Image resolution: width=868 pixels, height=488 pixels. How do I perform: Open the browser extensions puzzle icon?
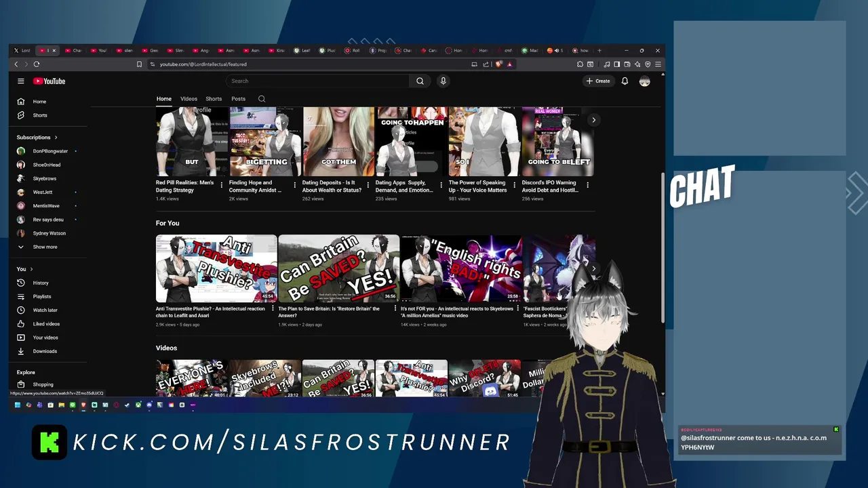pyautogui.click(x=580, y=64)
